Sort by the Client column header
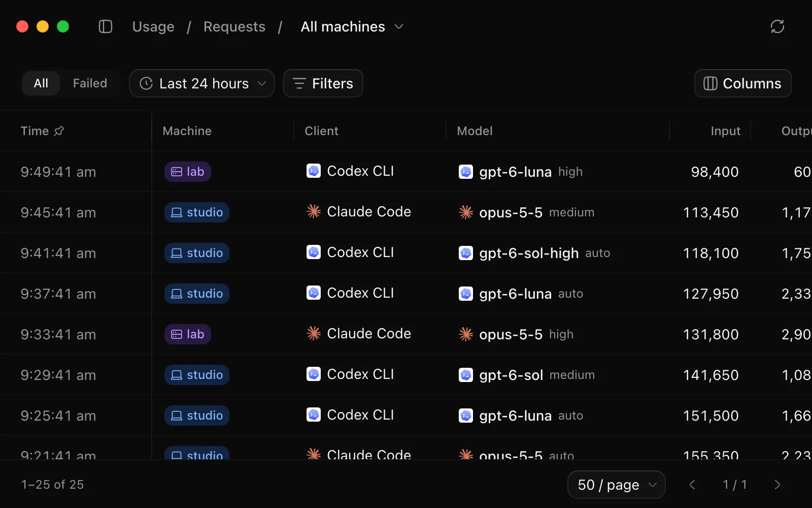The height and width of the screenshot is (508, 812). [x=321, y=131]
